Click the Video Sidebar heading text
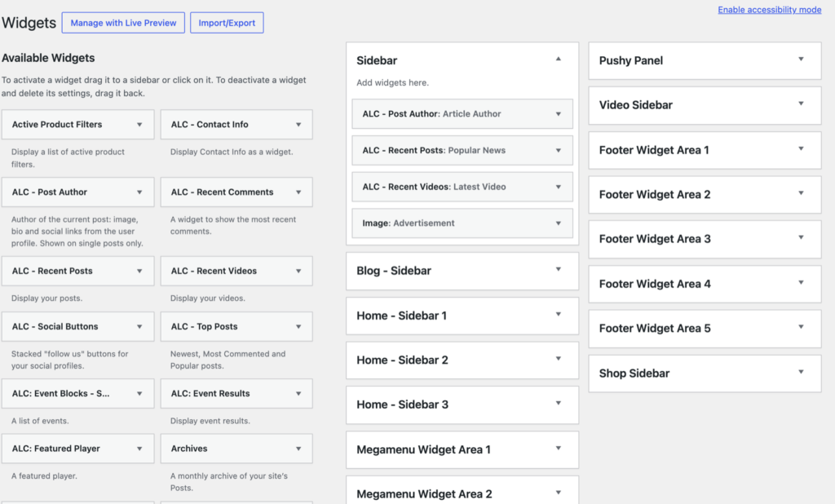835x504 pixels. coord(636,105)
